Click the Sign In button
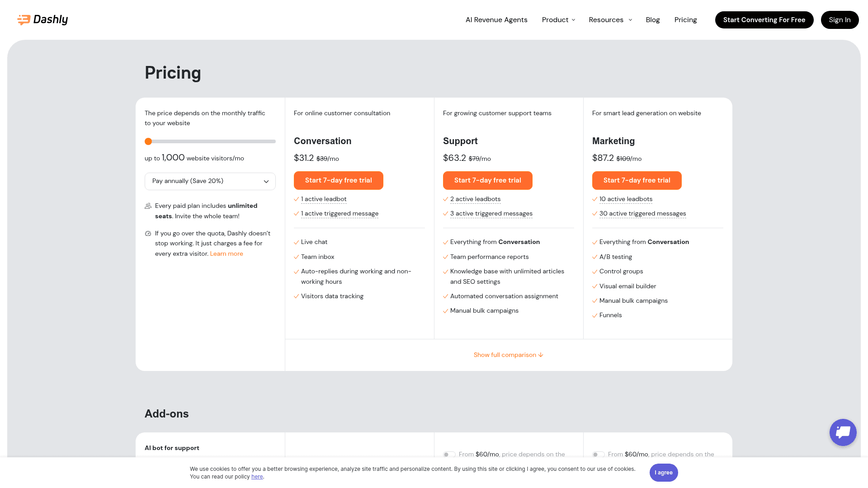 pos(840,20)
